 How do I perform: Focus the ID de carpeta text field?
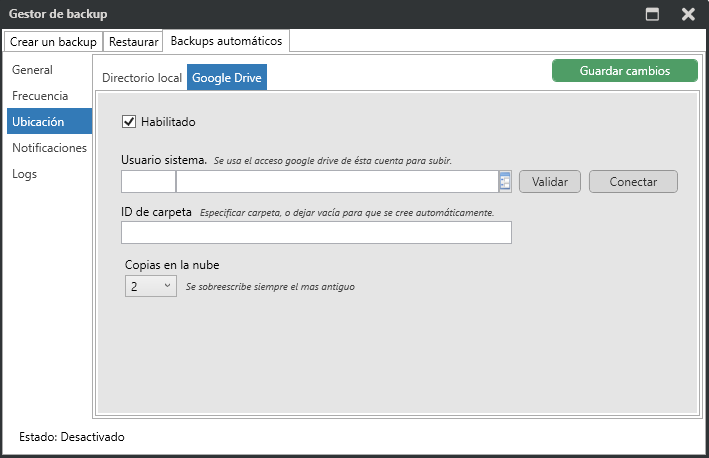coord(316,233)
